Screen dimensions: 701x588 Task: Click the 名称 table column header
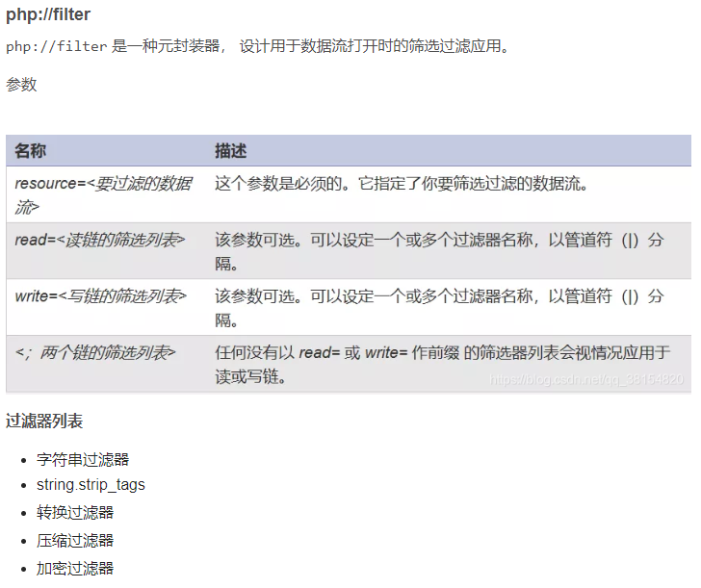[31, 151]
